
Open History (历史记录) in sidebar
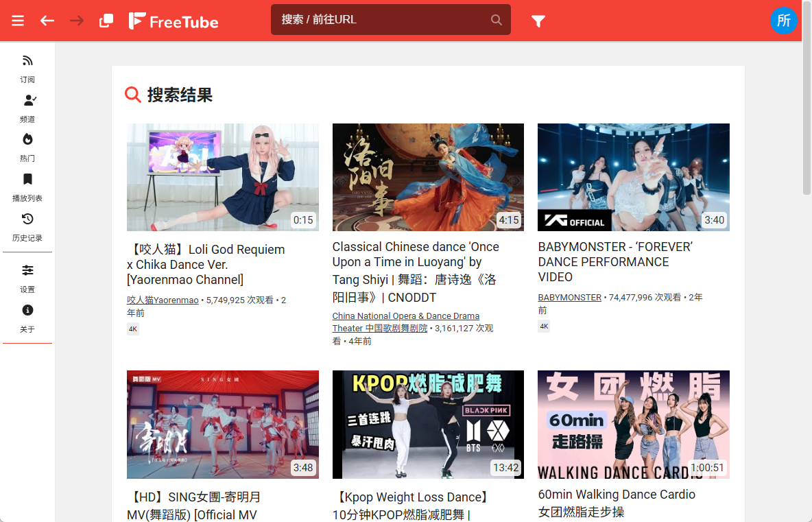27,228
